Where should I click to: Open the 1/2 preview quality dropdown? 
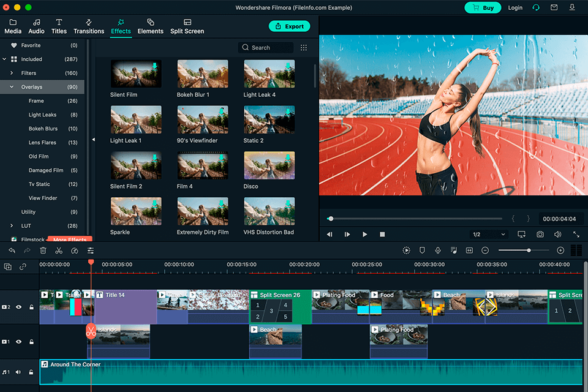[x=489, y=235]
